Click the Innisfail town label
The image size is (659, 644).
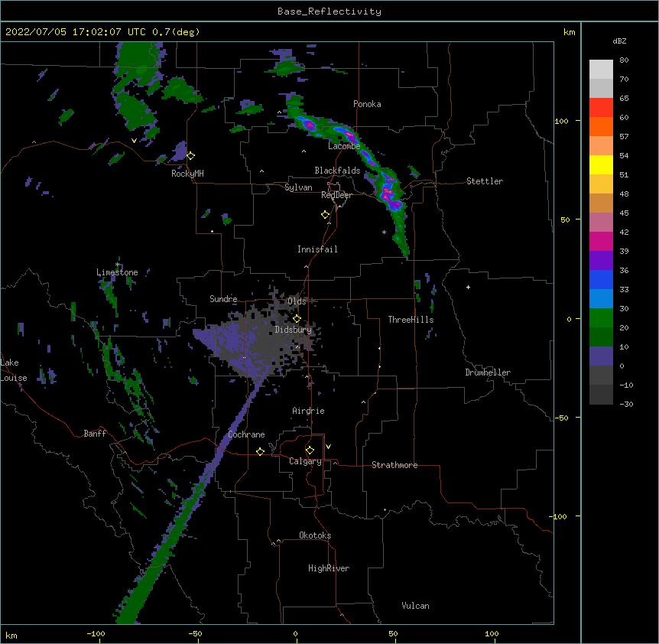(317, 249)
